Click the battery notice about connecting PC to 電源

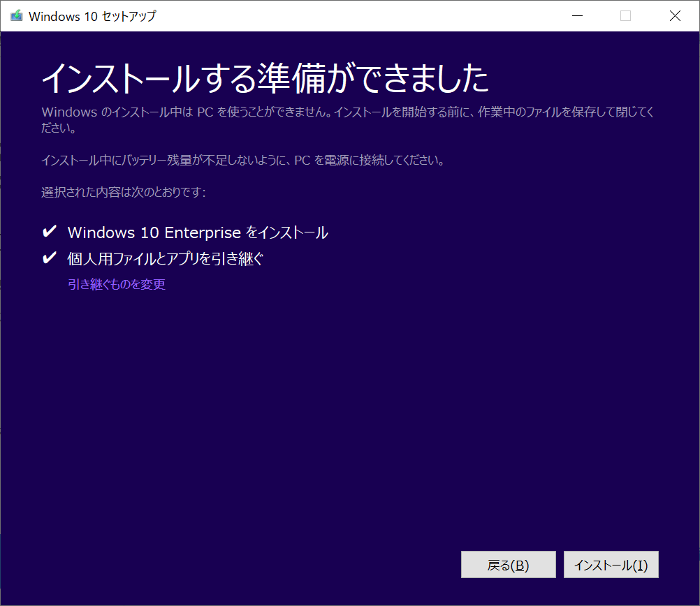(243, 160)
